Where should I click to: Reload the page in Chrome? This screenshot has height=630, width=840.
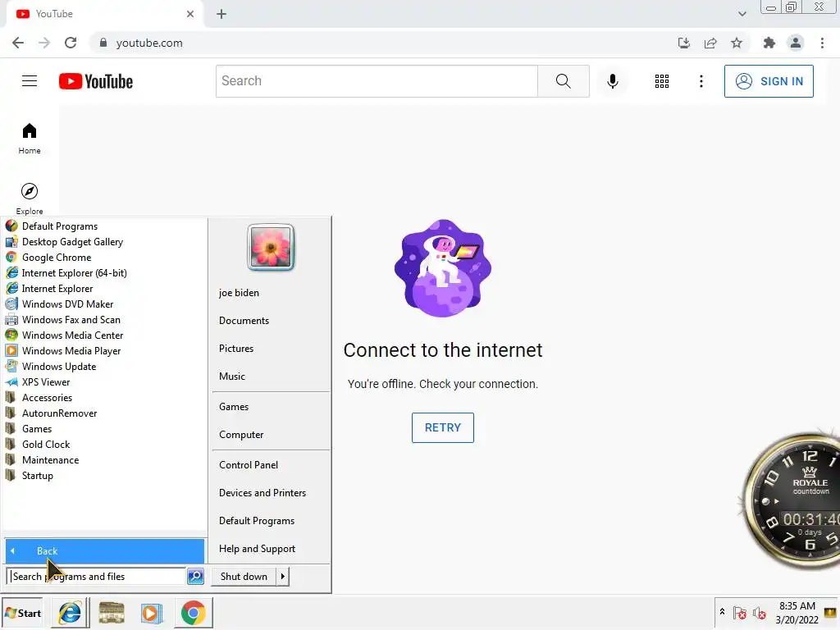(x=71, y=43)
